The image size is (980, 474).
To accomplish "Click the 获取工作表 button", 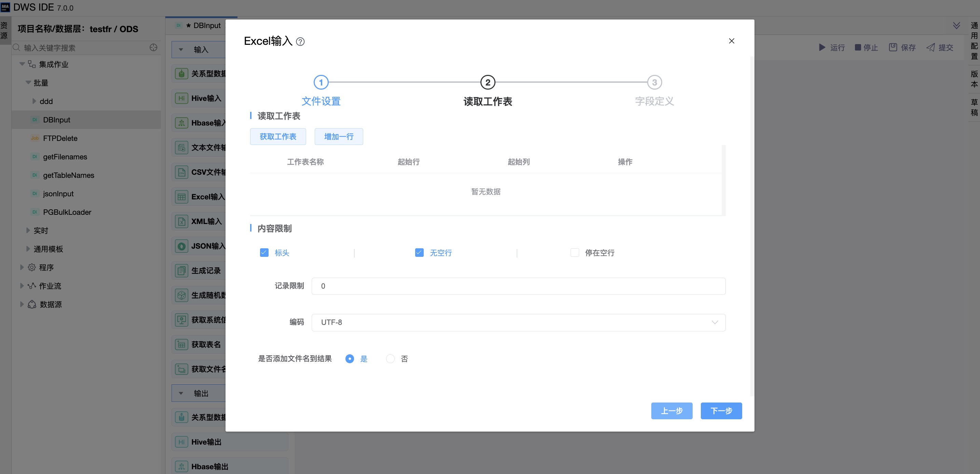I will (278, 136).
